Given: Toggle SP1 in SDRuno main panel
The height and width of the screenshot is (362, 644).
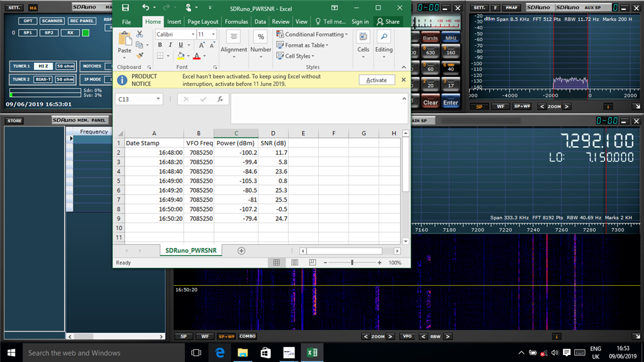Looking at the screenshot, I should click(x=28, y=33).
